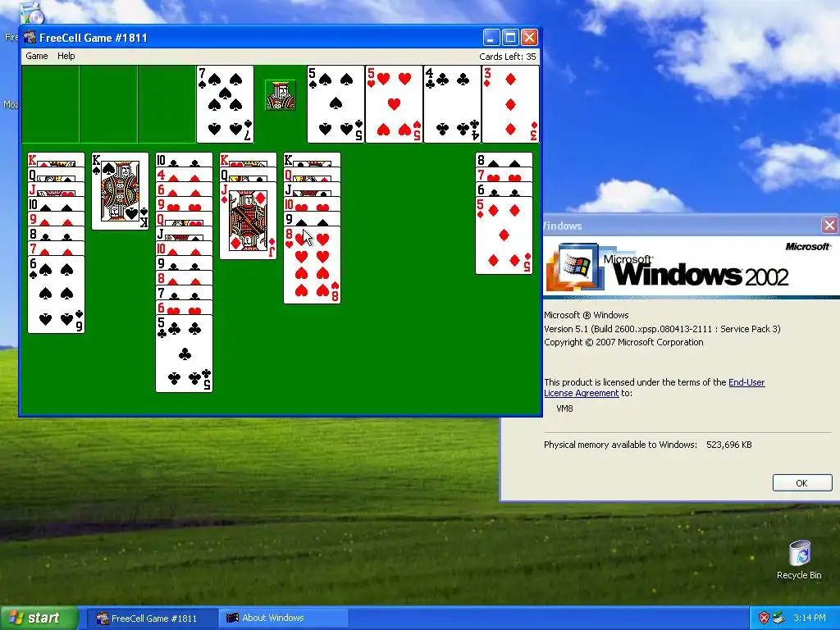Click the FreeCell title bar icon
This screenshot has width=840, height=630.
click(30, 38)
